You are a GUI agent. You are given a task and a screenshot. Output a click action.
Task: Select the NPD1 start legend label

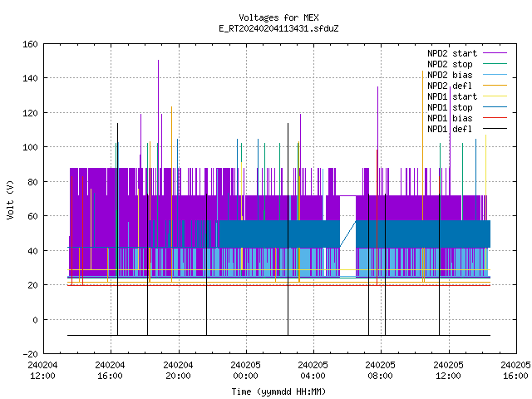[x=452, y=96]
